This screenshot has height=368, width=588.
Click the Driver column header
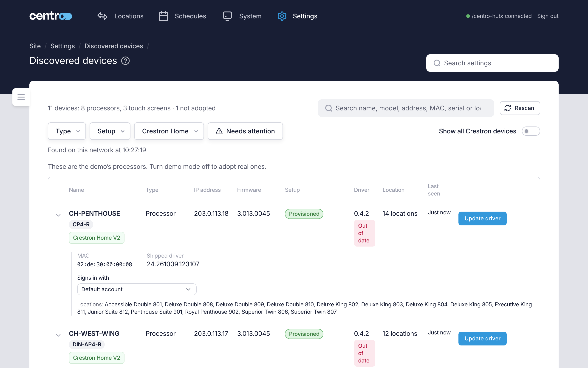[362, 190]
